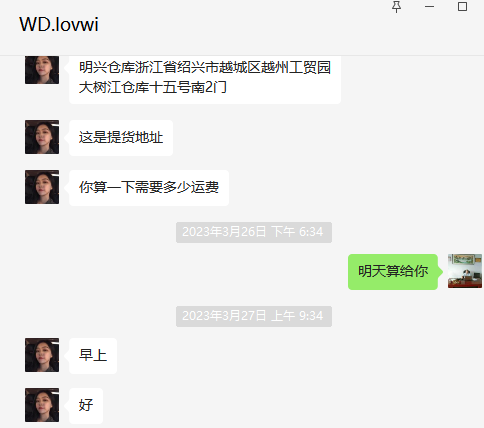This screenshot has height=428, width=484.
Task: Click contact avatar beside 这是提货地址
Action: tap(42, 137)
